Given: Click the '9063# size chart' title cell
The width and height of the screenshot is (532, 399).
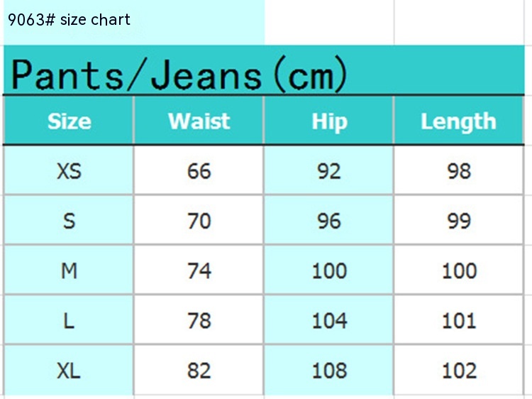Looking at the screenshot, I should (x=70, y=20).
